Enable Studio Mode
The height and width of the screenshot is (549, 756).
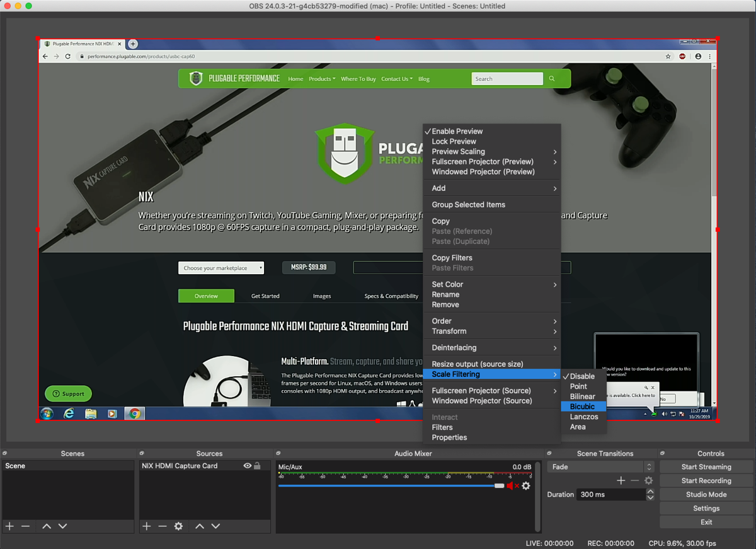pyautogui.click(x=706, y=494)
